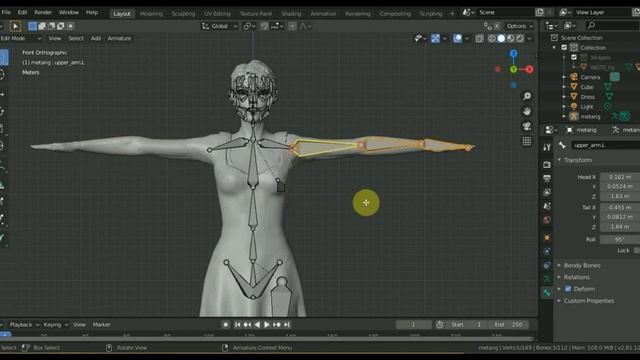This screenshot has height=360, width=640.
Task: Open the Options dropdown
Action: [x=519, y=26]
